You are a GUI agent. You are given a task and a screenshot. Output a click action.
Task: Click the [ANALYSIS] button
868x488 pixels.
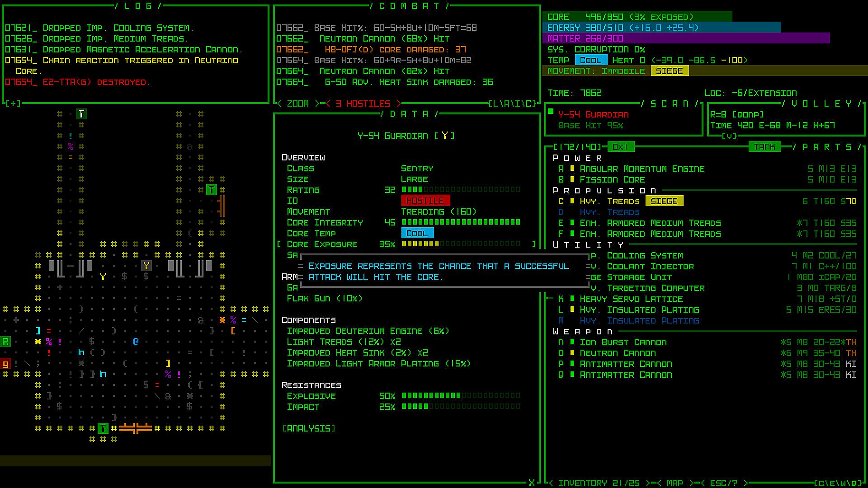[309, 428]
